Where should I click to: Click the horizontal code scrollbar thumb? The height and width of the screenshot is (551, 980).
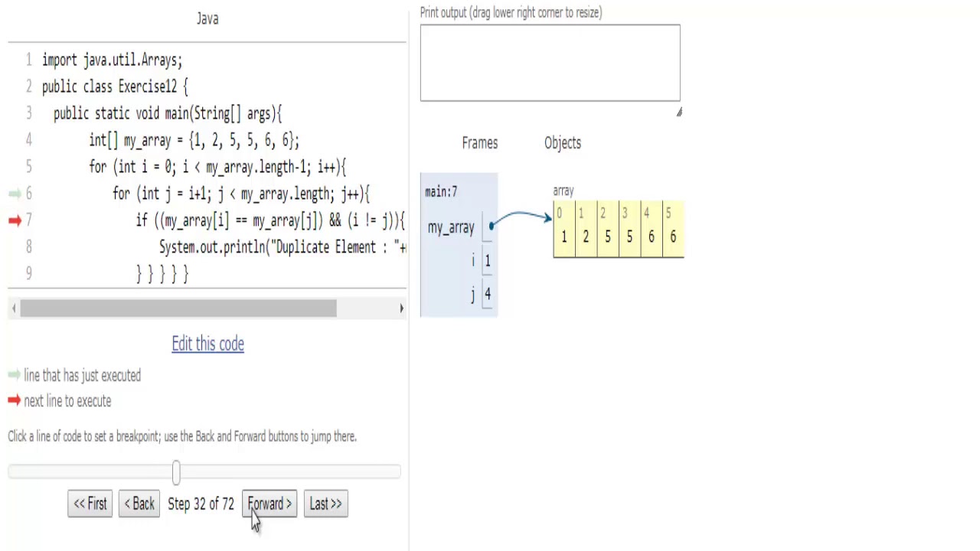pos(178,308)
